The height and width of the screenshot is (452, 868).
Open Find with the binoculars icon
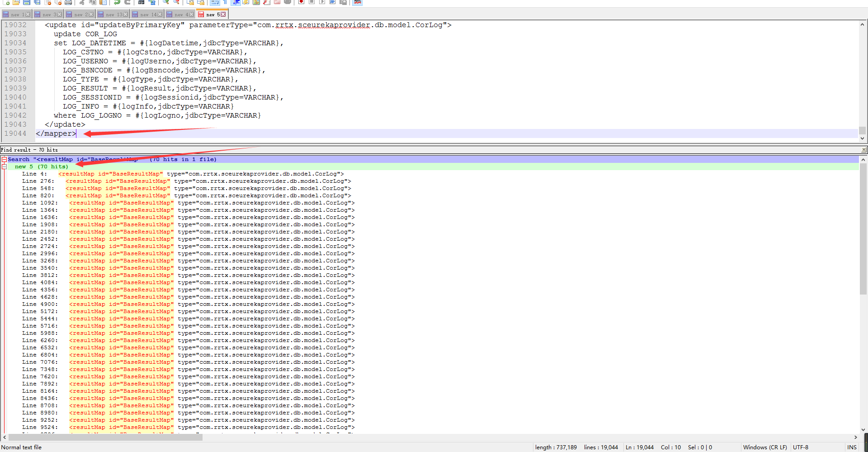141,2
